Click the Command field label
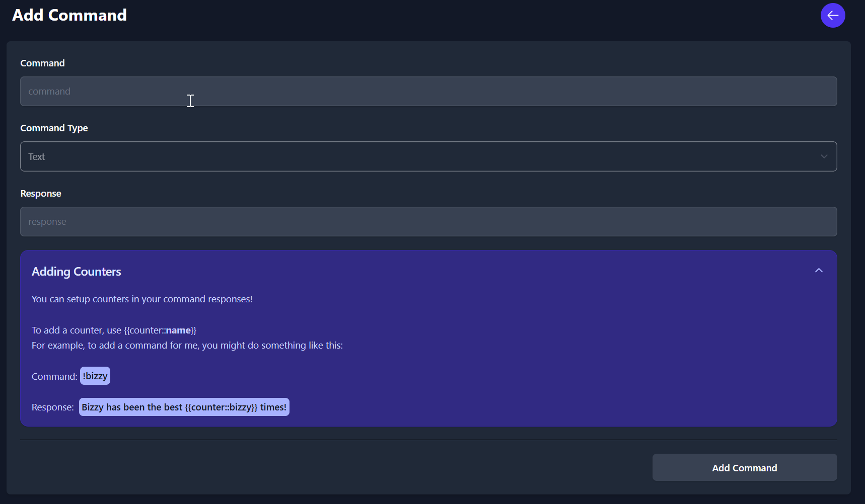Viewport: 865px width, 504px height. (42, 63)
